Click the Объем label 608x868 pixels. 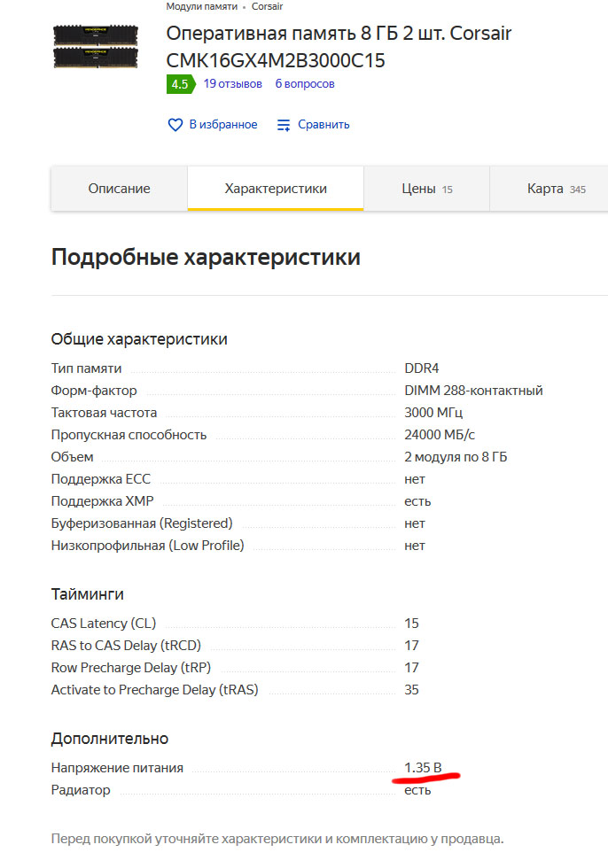coord(73,457)
